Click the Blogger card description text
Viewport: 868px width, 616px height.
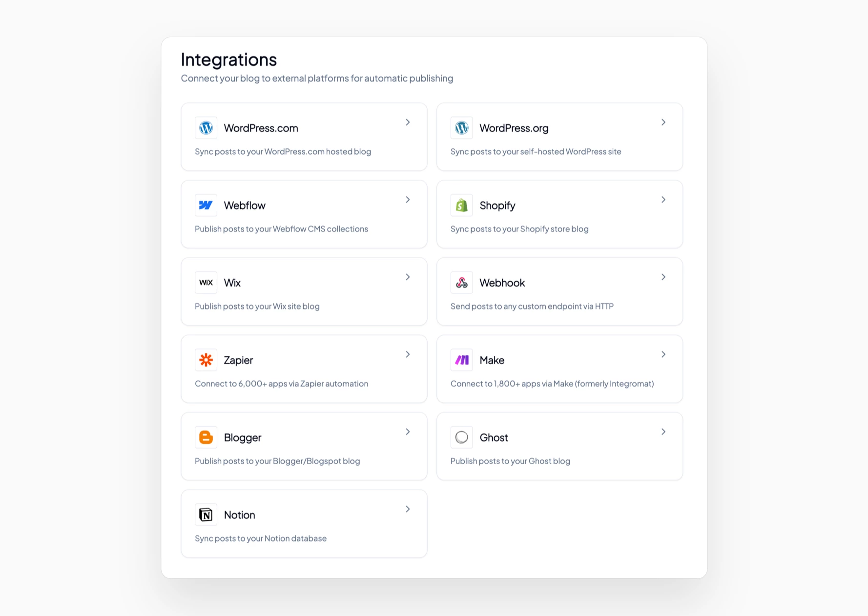tap(277, 461)
